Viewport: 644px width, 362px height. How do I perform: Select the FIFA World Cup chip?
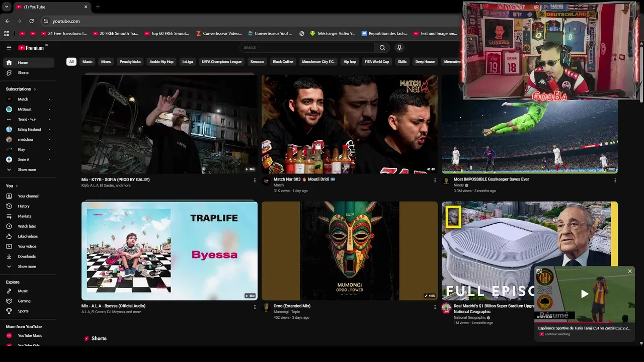pyautogui.click(x=377, y=62)
